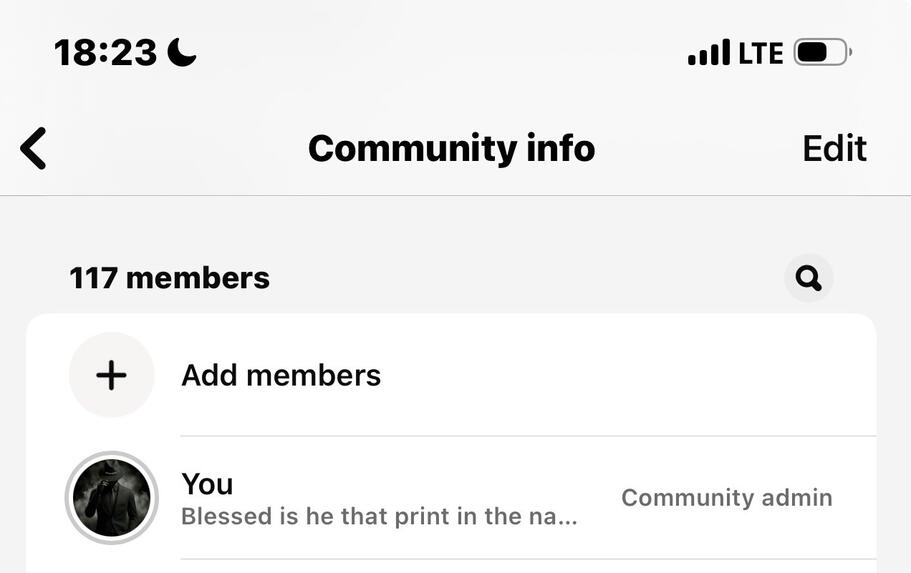Go back using the left chevron
911x573 pixels.
pyautogui.click(x=33, y=148)
